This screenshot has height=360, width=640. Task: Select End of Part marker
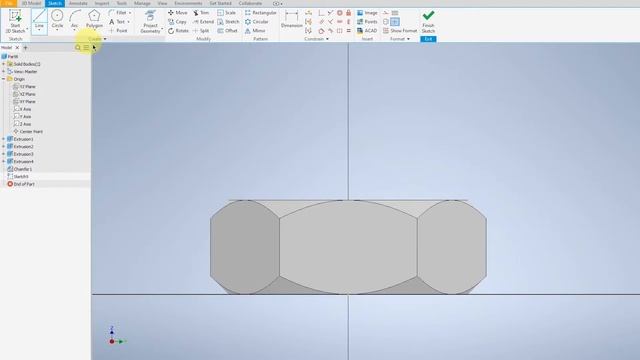[x=21, y=184]
